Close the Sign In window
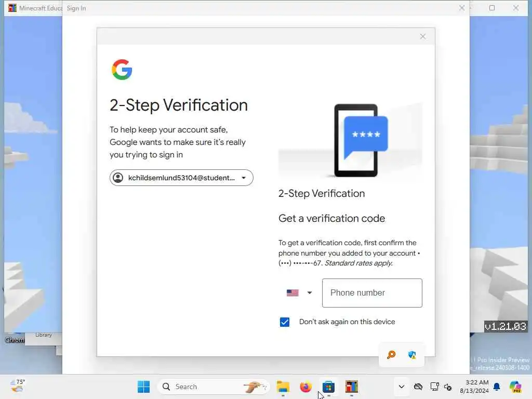Screen dimensions: 532x399 tap(462, 8)
